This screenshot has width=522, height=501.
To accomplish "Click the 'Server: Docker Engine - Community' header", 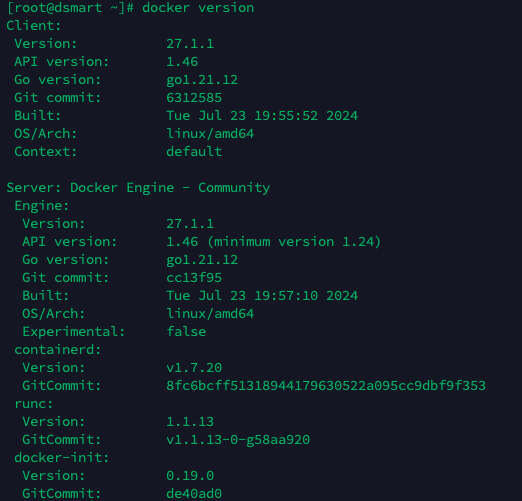I will click(138, 188).
